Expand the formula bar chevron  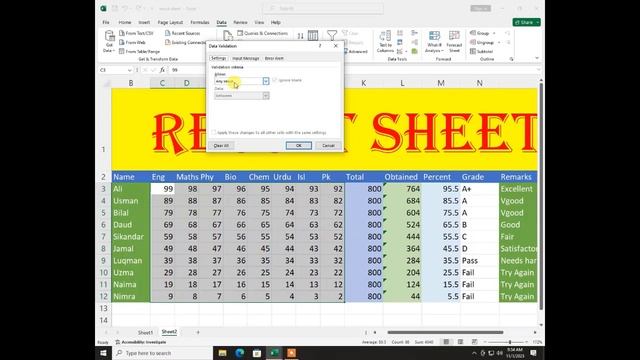point(538,70)
